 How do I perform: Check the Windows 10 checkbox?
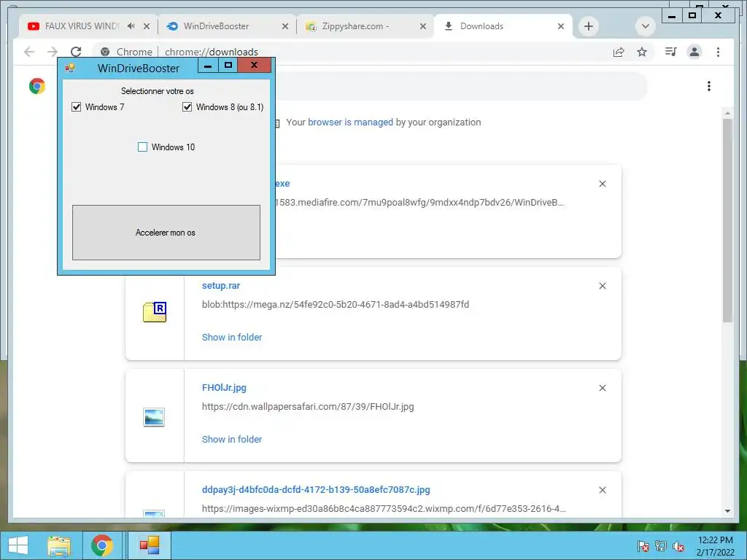[142, 147]
